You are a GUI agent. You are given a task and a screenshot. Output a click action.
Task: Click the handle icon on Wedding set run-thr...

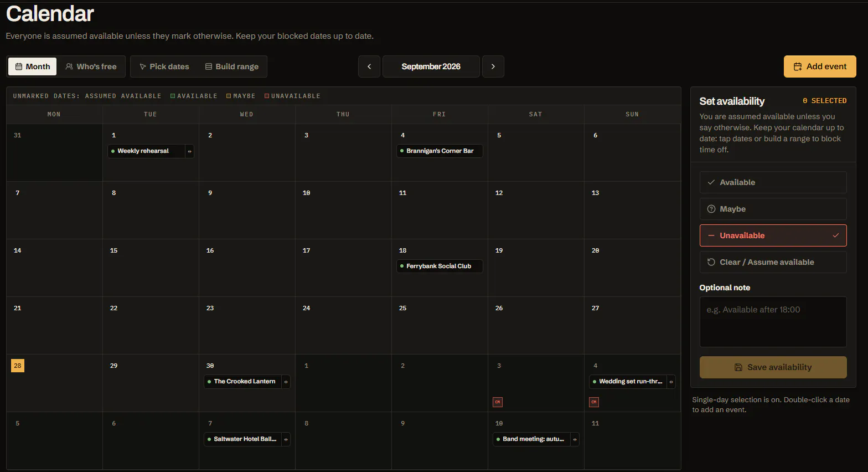coord(671,382)
